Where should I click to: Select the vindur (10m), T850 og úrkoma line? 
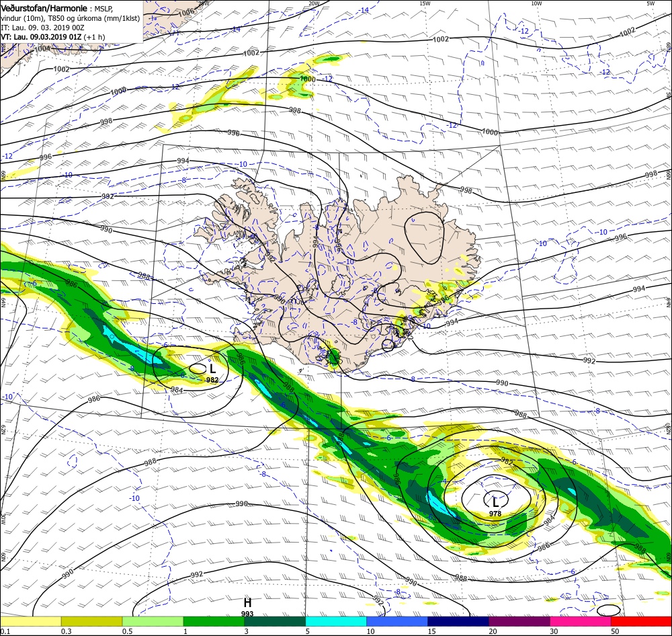pyautogui.click(x=71, y=18)
